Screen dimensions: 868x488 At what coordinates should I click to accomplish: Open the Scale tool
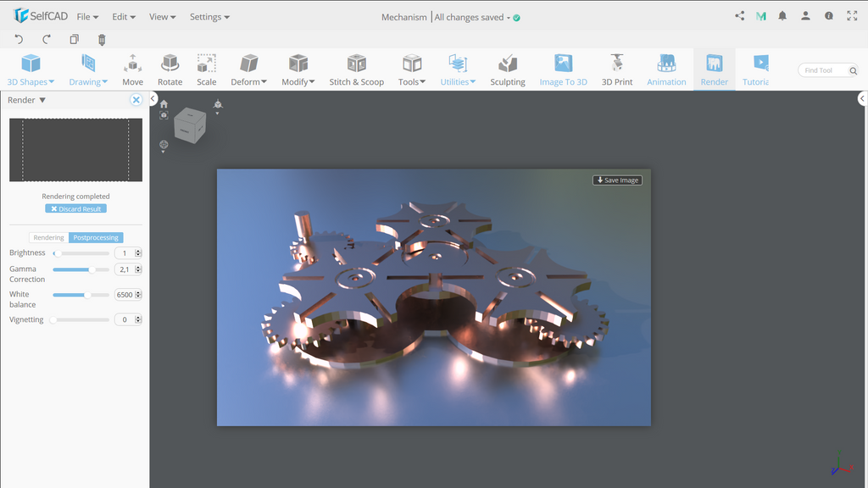(206, 69)
